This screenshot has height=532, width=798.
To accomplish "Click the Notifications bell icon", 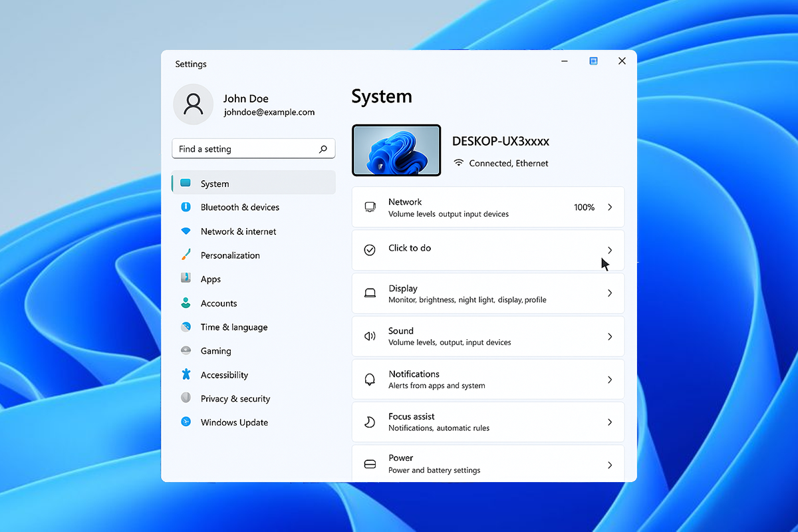I will coord(370,380).
